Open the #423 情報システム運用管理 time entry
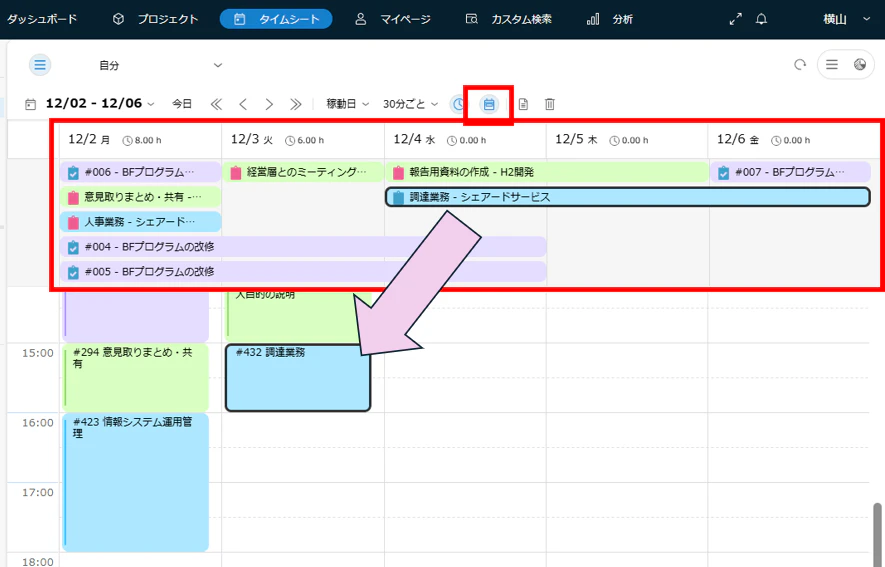Screen dimensions: 885x567 point(135,482)
